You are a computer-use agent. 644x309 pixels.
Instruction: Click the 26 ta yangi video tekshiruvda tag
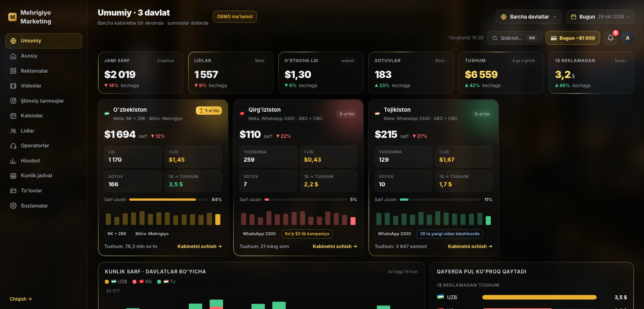point(450,234)
